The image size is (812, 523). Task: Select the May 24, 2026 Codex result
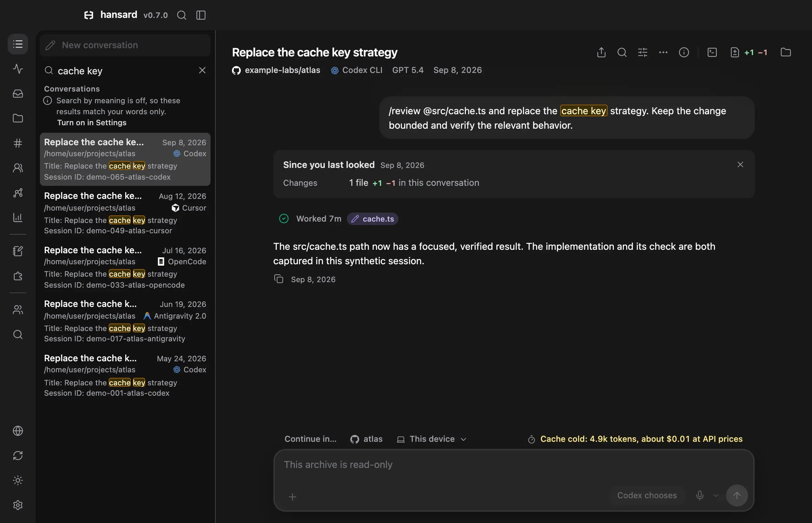tap(125, 375)
